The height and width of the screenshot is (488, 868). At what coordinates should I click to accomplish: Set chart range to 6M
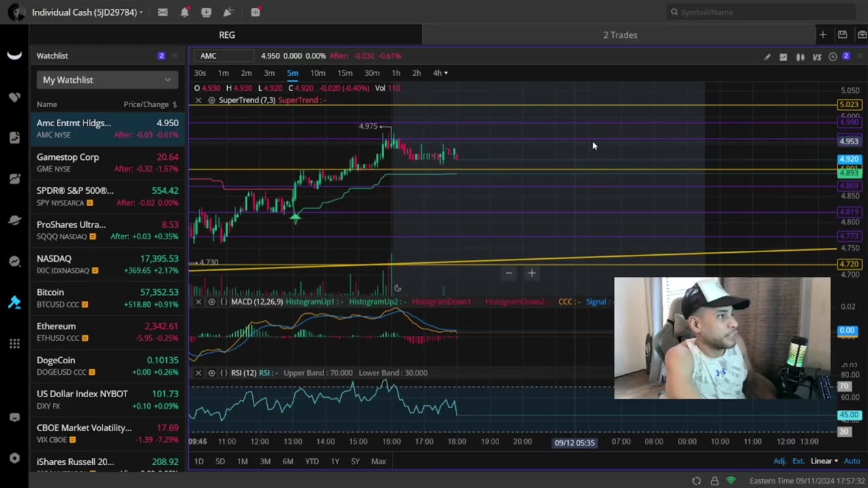288,462
